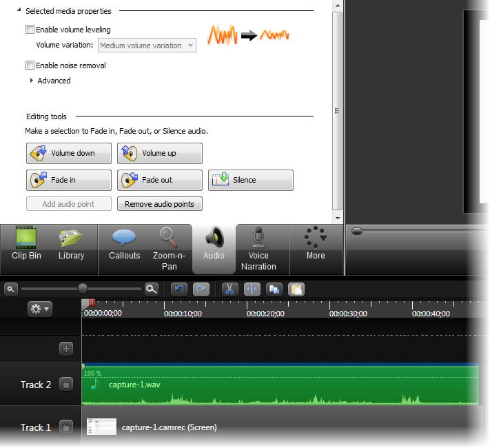
Task: Open Volume variation dropdown
Action: [147, 45]
